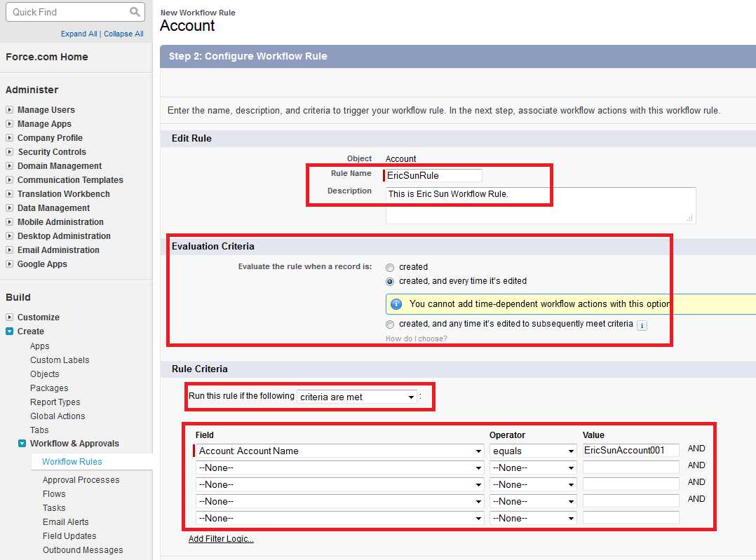Select 'created, and every time it's edited' radio

(390, 282)
